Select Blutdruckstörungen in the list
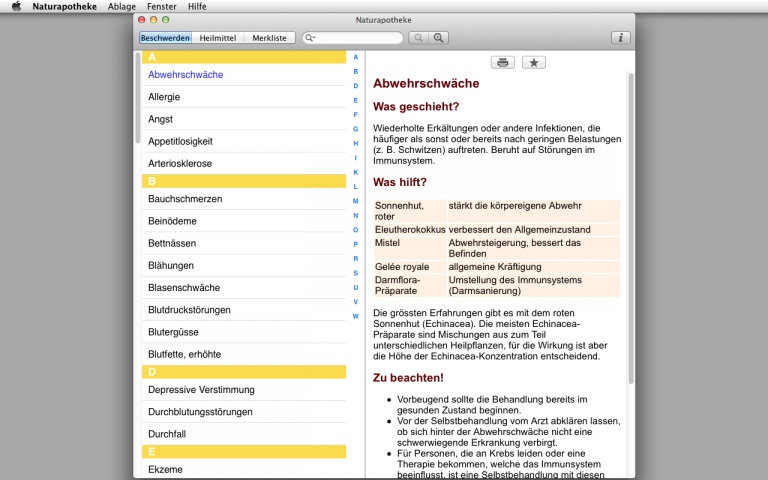768x480 pixels. point(244,310)
